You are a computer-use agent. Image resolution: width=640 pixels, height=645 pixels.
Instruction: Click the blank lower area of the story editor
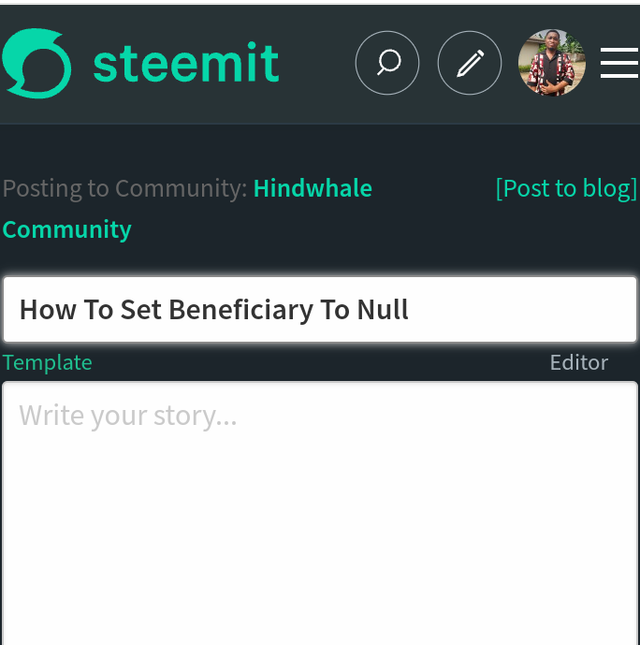tap(320, 560)
